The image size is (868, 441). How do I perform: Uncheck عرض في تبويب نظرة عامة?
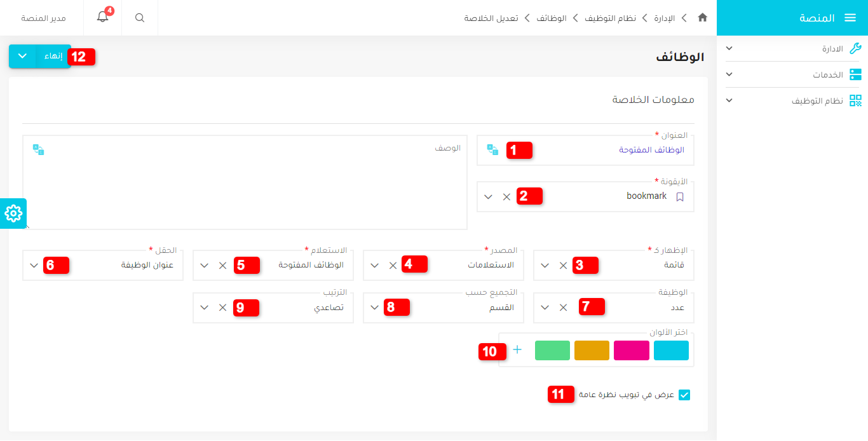click(x=684, y=395)
